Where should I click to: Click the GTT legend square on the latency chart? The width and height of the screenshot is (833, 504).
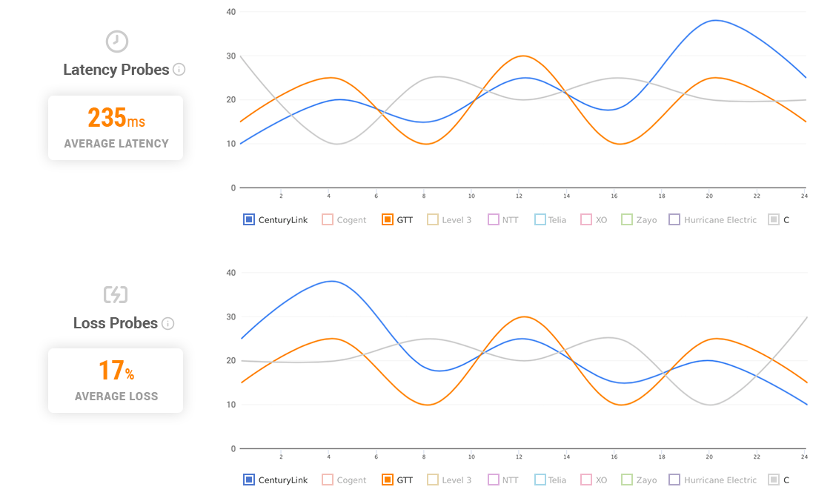[x=387, y=219]
